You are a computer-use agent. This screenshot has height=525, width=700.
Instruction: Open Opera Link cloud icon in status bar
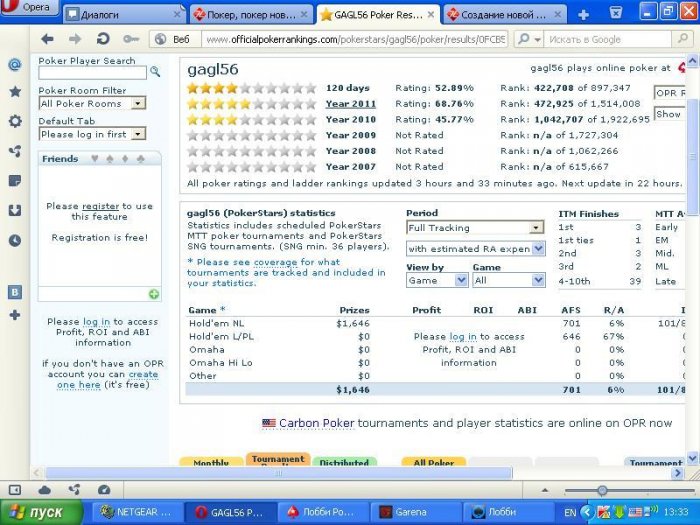coord(45,490)
